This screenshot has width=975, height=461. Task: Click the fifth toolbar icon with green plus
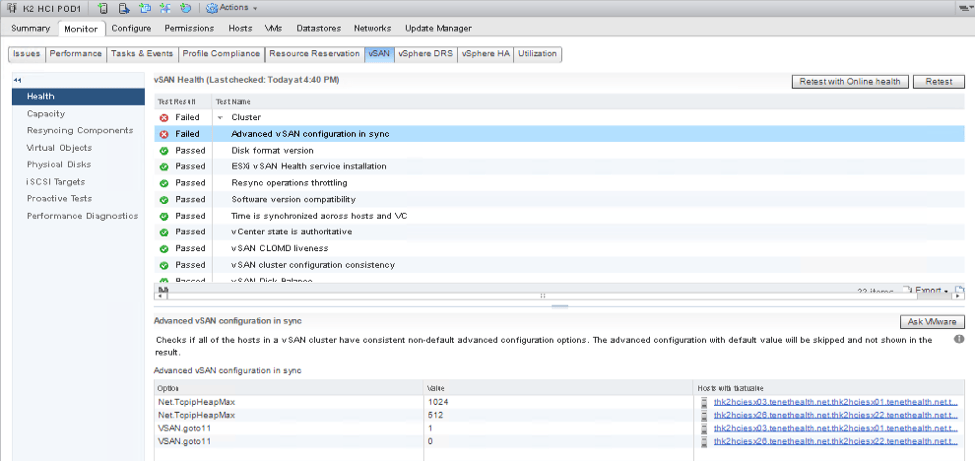coord(185,8)
